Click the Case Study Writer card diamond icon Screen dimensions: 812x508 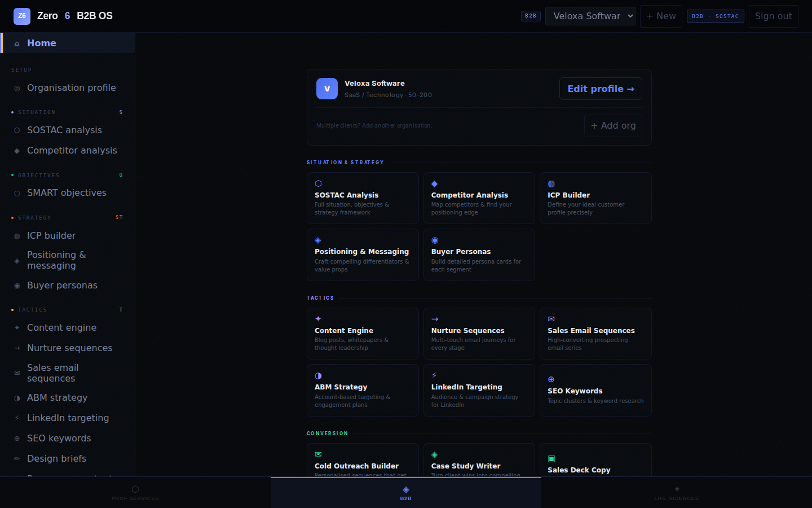[434, 455]
